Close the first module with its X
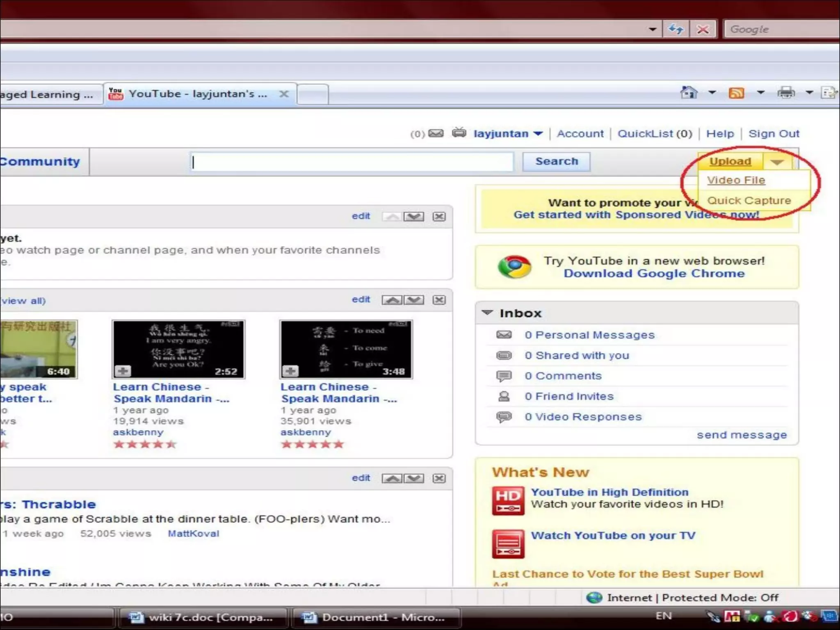Viewport: 840px width, 630px height. (x=439, y=217)
